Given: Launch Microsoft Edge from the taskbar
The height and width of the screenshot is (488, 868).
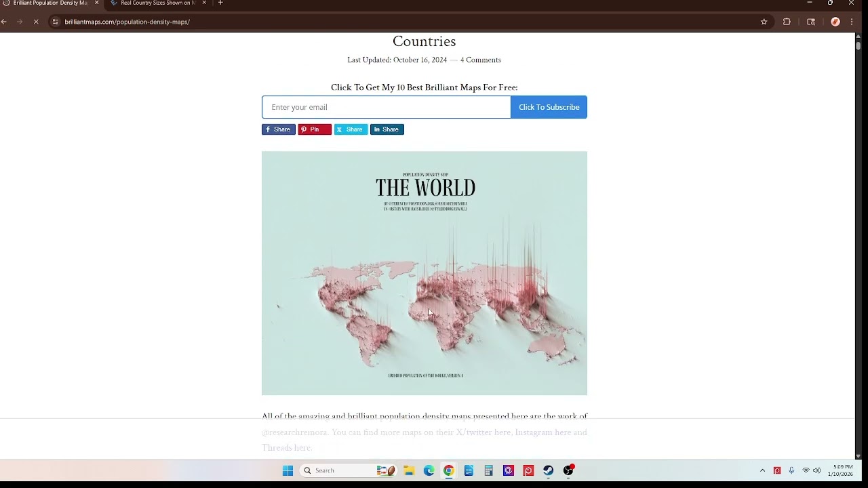Looking at the screenshot, I should pyautogui.click(x=429, y=470).
